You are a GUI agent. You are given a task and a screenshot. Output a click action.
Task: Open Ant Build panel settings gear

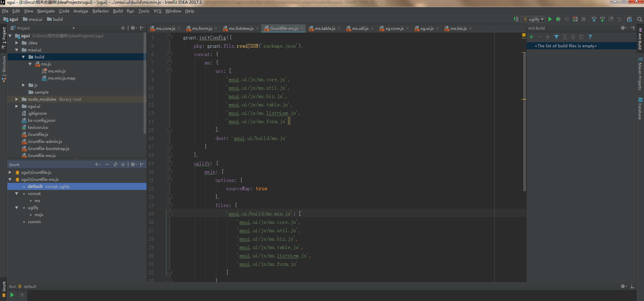(624, 28)
